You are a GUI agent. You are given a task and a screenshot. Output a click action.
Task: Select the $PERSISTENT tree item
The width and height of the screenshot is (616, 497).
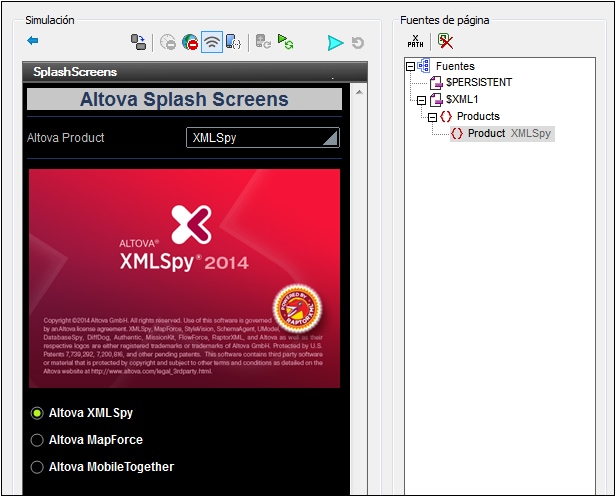coord(478,83)
